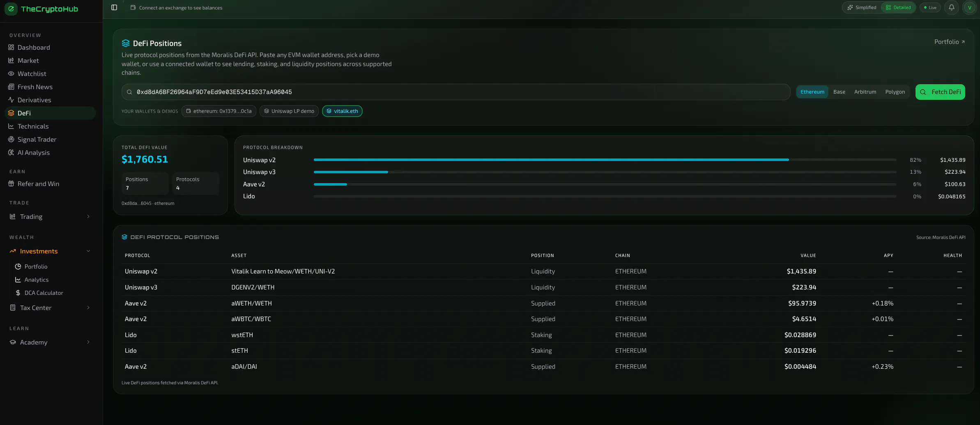Select the Arbitrum chain tab

[x=865, y=92]
